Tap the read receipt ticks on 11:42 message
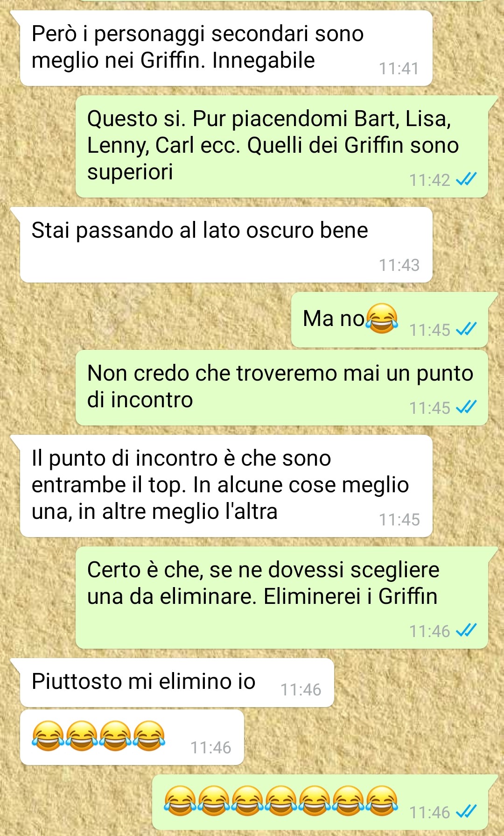Viewport: 504px width, 836px height. pos(466,179)
